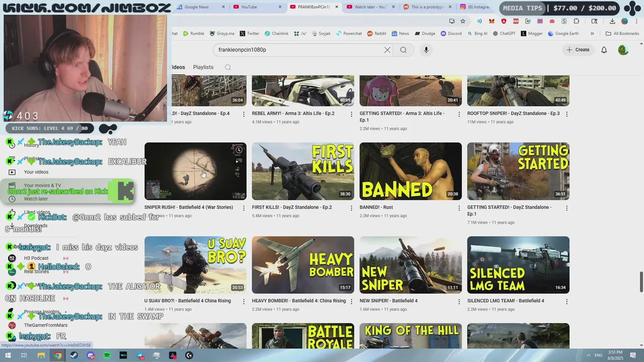The image size is (644, 362).
Task: Open the browser Extensions puzzle icon
Action: pyautogui.click(x=577, y=21)
